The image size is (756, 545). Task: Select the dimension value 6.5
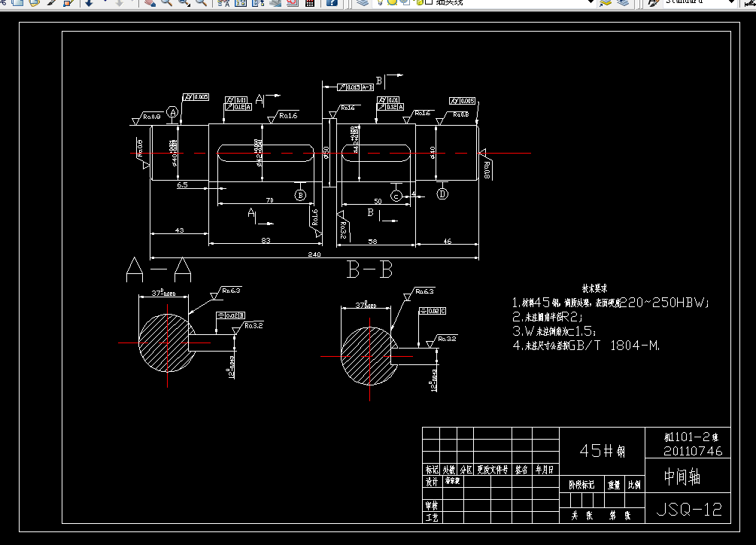[x=182, y=184]
